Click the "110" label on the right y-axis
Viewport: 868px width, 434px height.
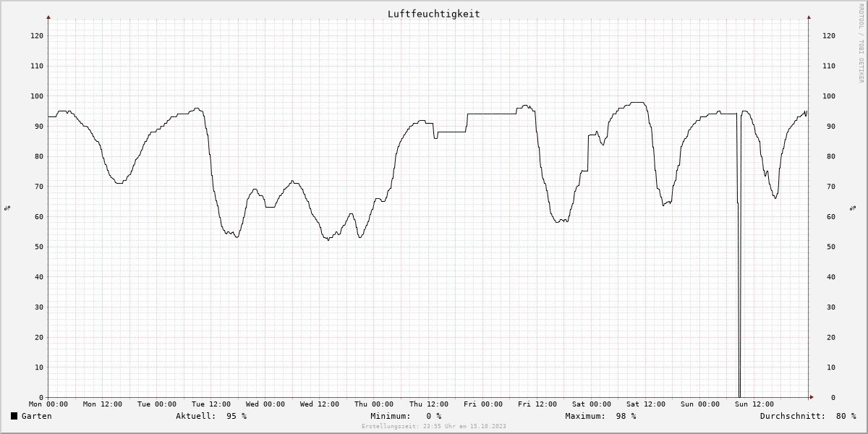coord(829,66)
